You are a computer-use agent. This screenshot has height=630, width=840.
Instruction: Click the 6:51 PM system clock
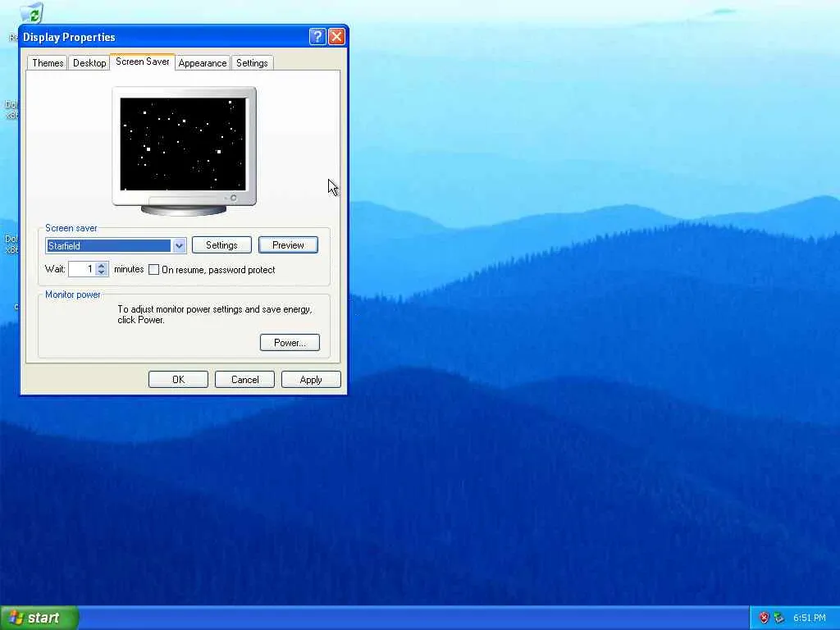pos(810,619)
